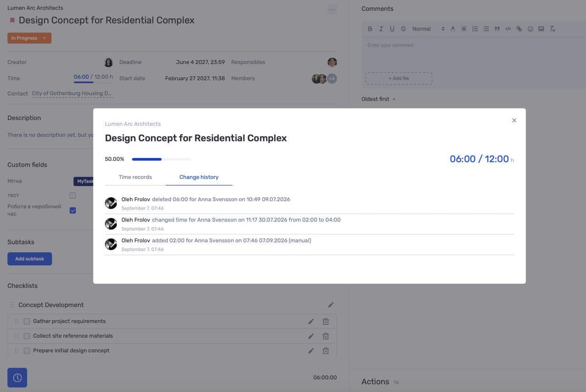This screenshot has width=586, height=392.
Task: Open the Normal text size dropdown
Action: click(x=428, y=29)
